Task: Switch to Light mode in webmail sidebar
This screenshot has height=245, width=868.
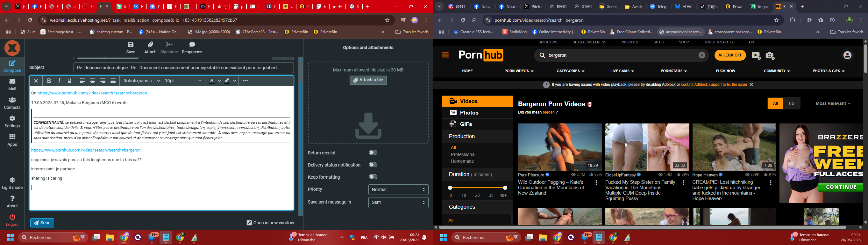Action: pos(12,183)
